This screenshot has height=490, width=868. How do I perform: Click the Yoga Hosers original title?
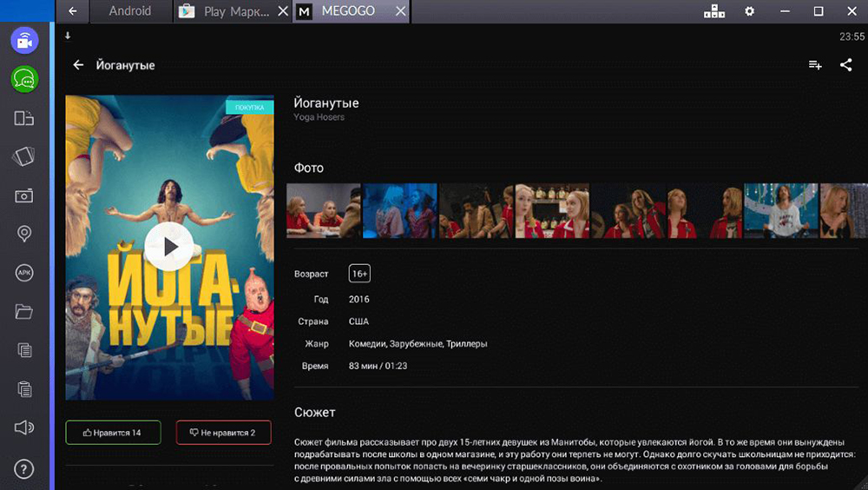[x=319, y=117]
